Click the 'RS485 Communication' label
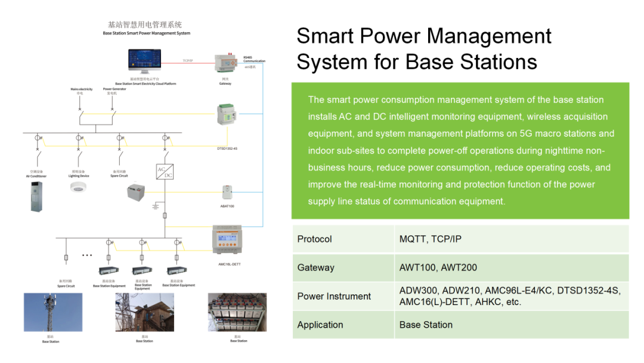 pyautogui.click(x=254, y=59)
